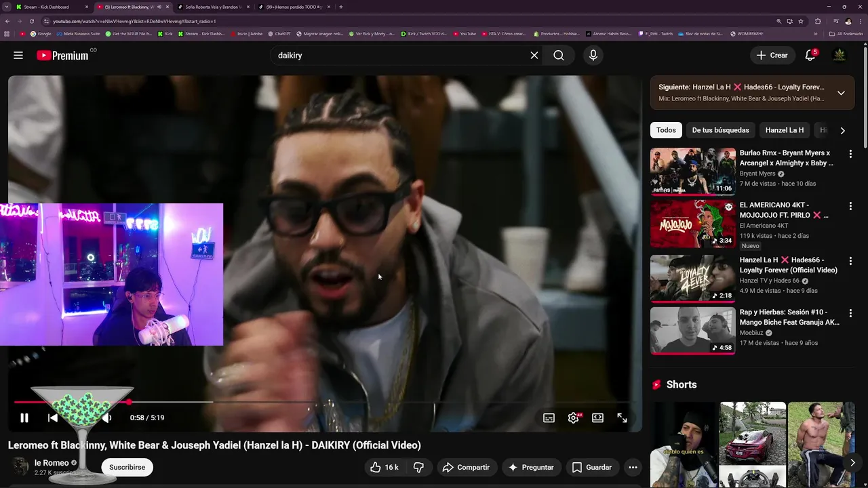This screenshot has width=868, height=488.
Task: Share the video with Compartir
Action: [466, 468]
